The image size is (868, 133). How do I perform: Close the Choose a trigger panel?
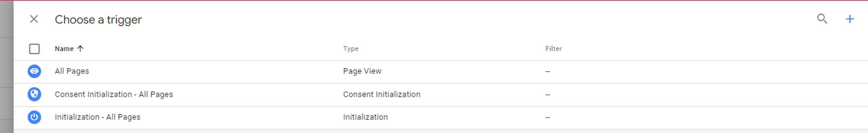click(34, 19)
